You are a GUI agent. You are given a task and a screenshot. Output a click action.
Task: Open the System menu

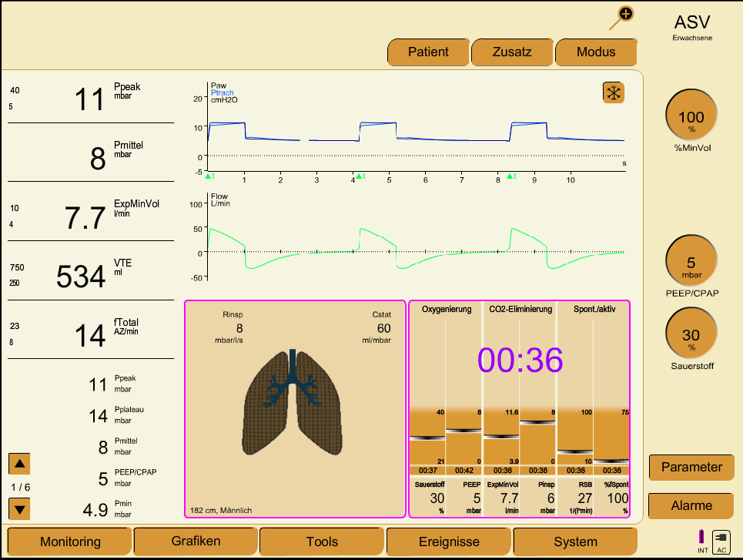[575, 542]
